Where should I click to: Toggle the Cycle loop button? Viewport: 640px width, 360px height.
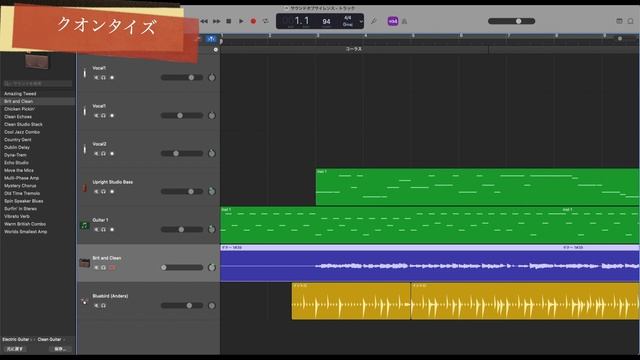pyautogui.click(x=266, y=21)
